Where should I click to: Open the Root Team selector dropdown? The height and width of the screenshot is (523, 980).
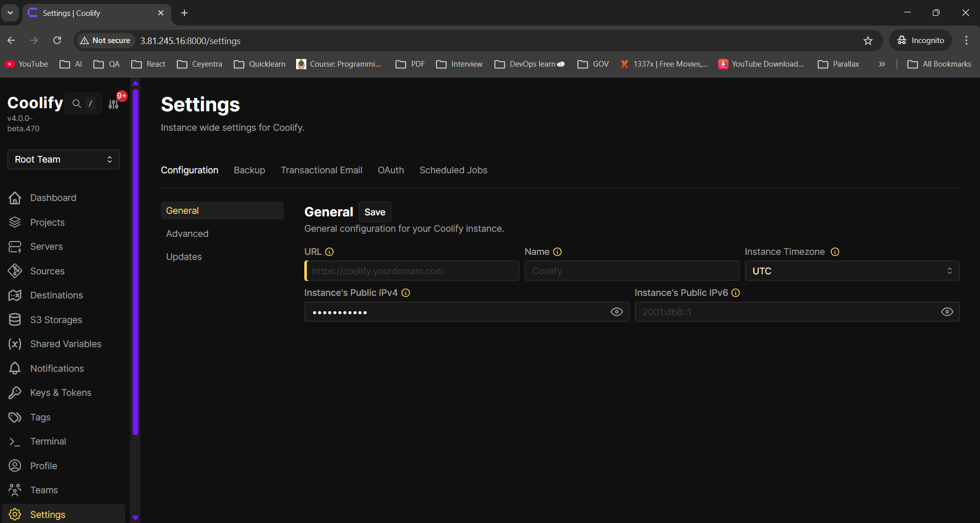pos(64,159)
